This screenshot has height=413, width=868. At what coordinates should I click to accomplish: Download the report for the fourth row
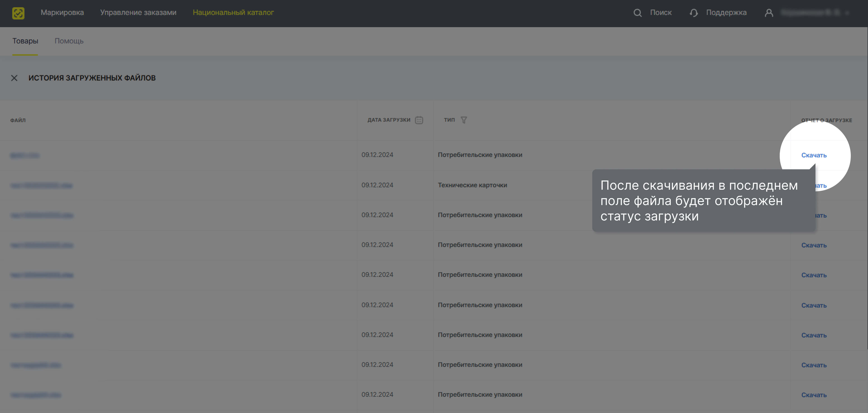coord(814,245)
